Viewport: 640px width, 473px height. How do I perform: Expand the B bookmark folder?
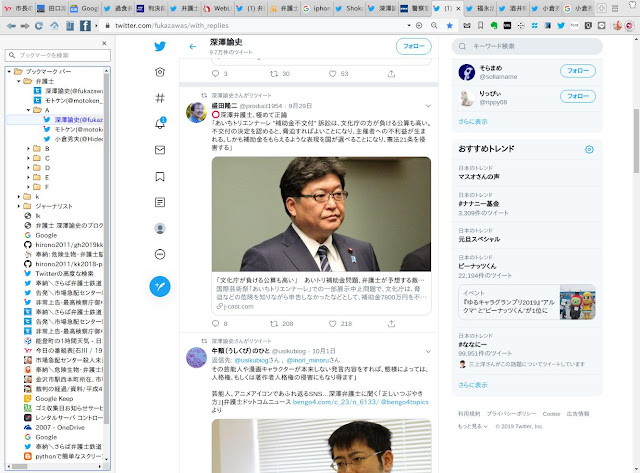[x=28, y=149]
